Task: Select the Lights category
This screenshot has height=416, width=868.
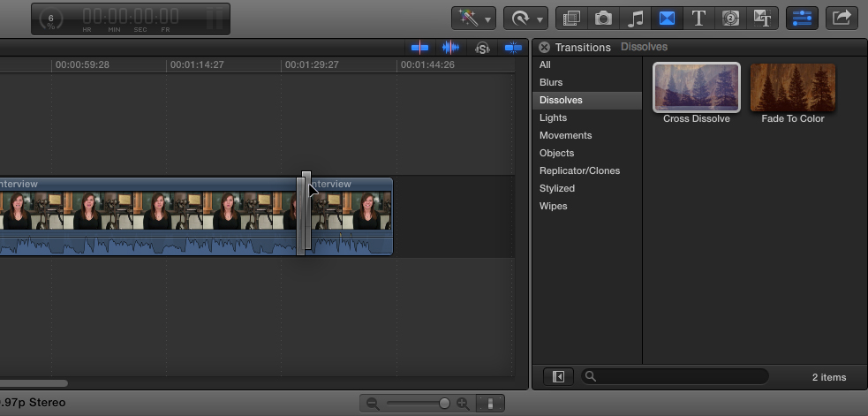Action: click(587, 118)
